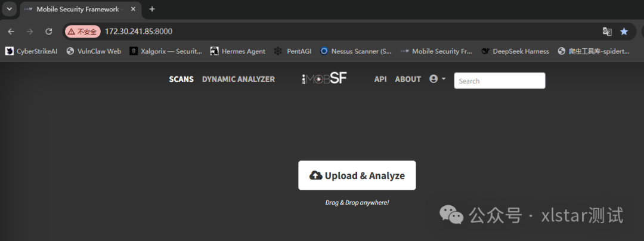Click the translate page icon
This screenshot has width=644, height=241.
click(606, 32)
